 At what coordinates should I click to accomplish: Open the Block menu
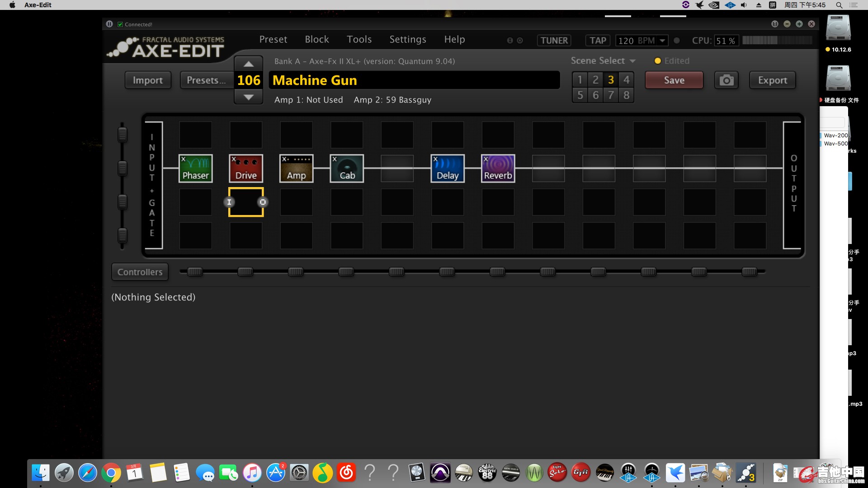click(x=317, y=39)
